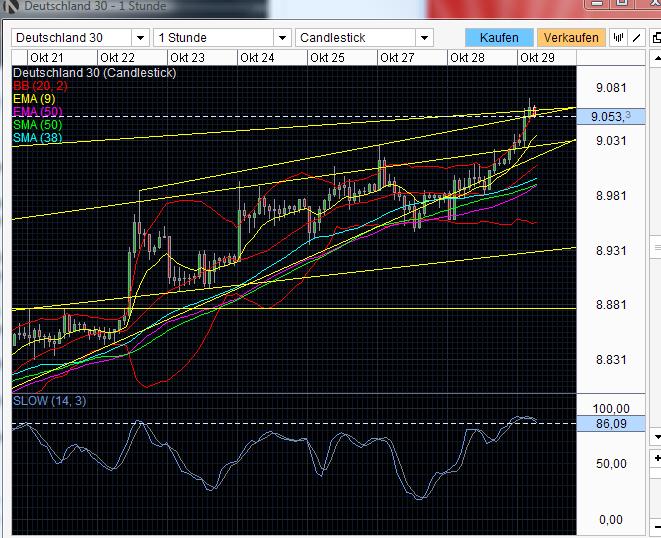Click the 100,00 stochastic axis label
661x538 pixels.
tap(611, 408)
